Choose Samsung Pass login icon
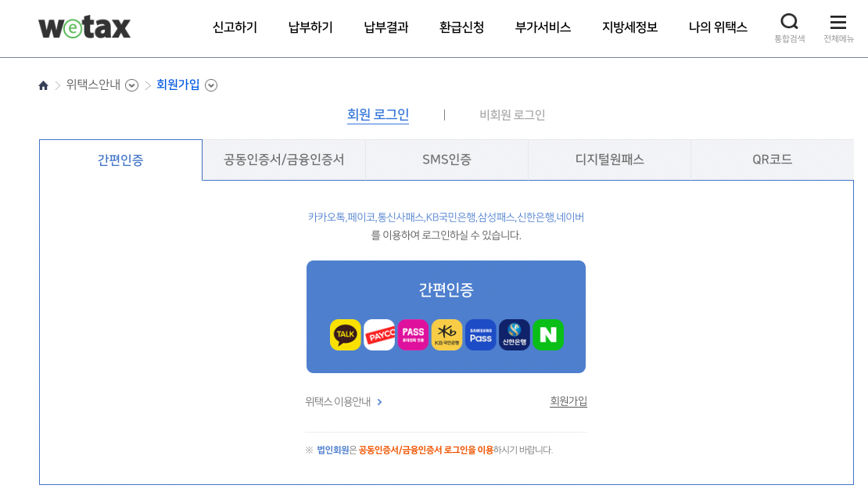Screen dimensions: 868x503 (x=480, y=335)
